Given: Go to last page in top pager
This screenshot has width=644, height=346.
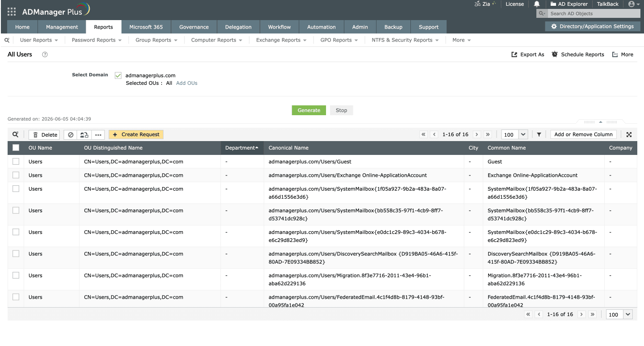Looking at the screenshot, I should (x=487, y=134).
